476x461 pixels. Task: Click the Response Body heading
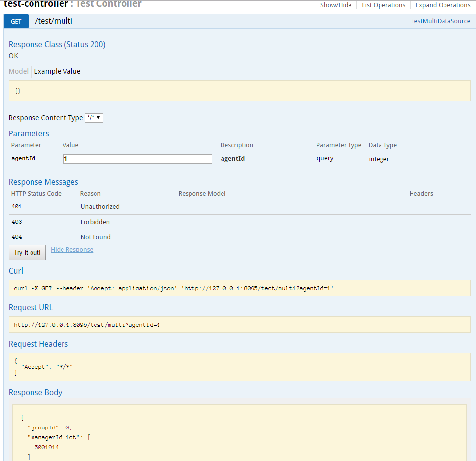pyautogui.click(x=35, y=392)
